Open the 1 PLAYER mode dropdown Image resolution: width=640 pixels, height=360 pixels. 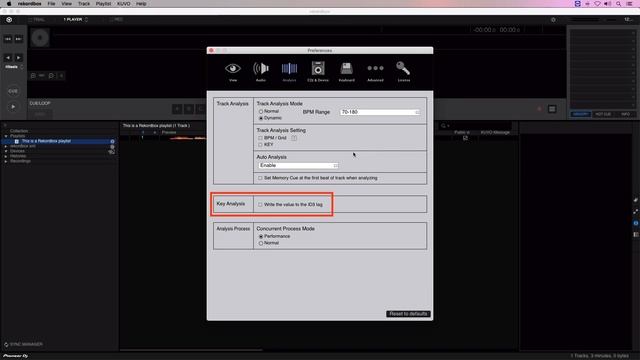[x=76, y=20]
